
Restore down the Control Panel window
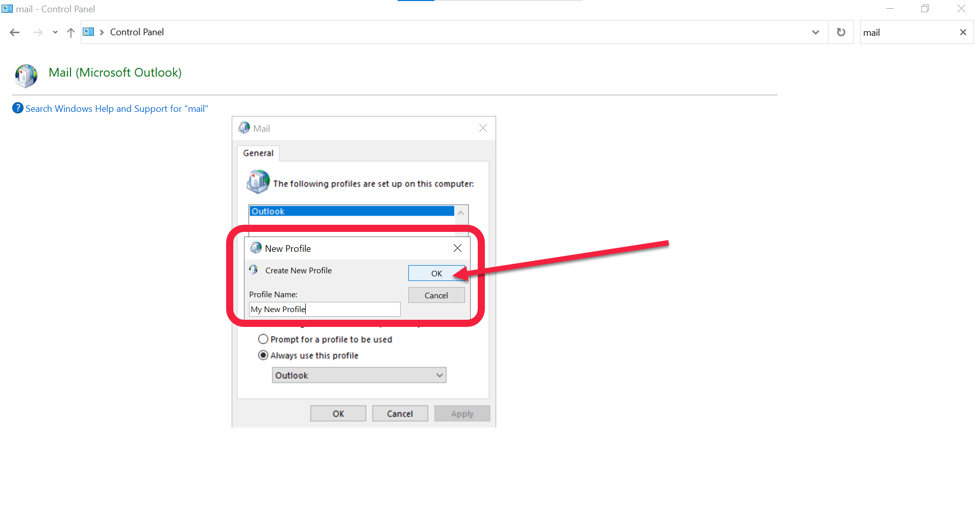tap(925, 9)
